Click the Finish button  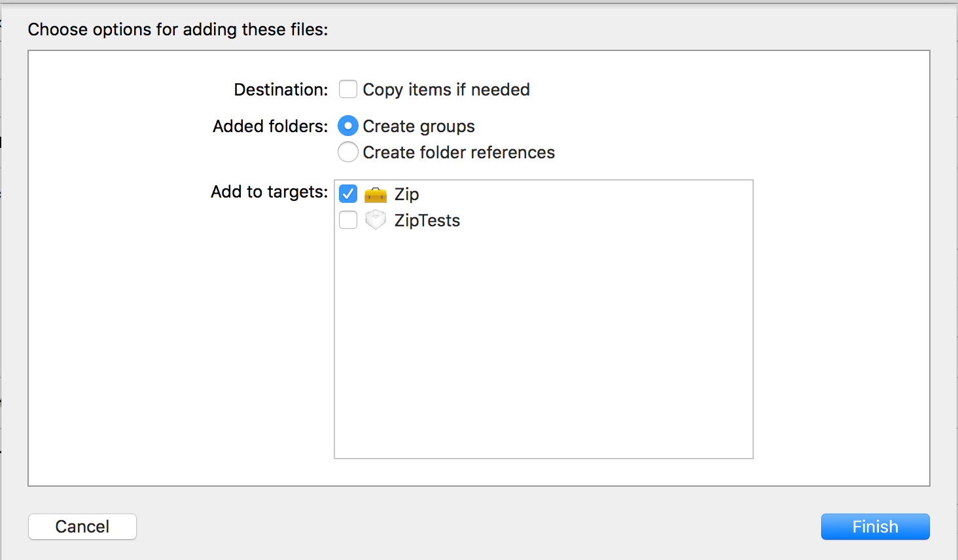875,527
